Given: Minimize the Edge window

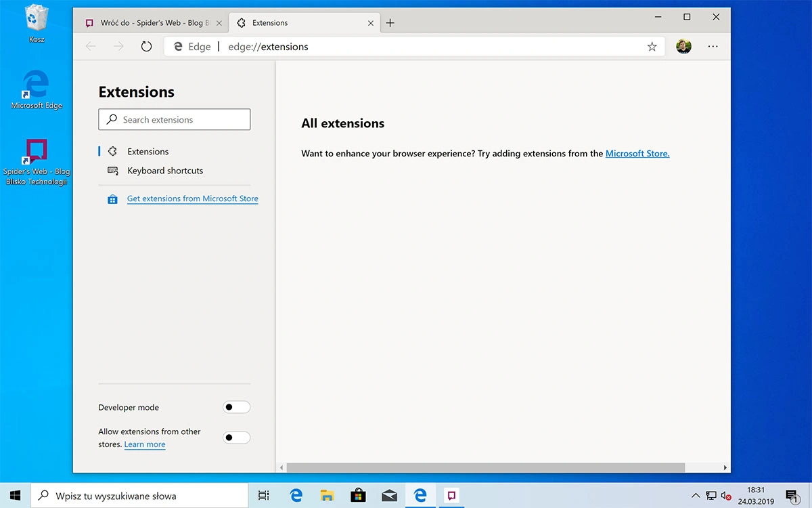Looking at the screenshot, I should pyautogui.click(x=658, y=17).
